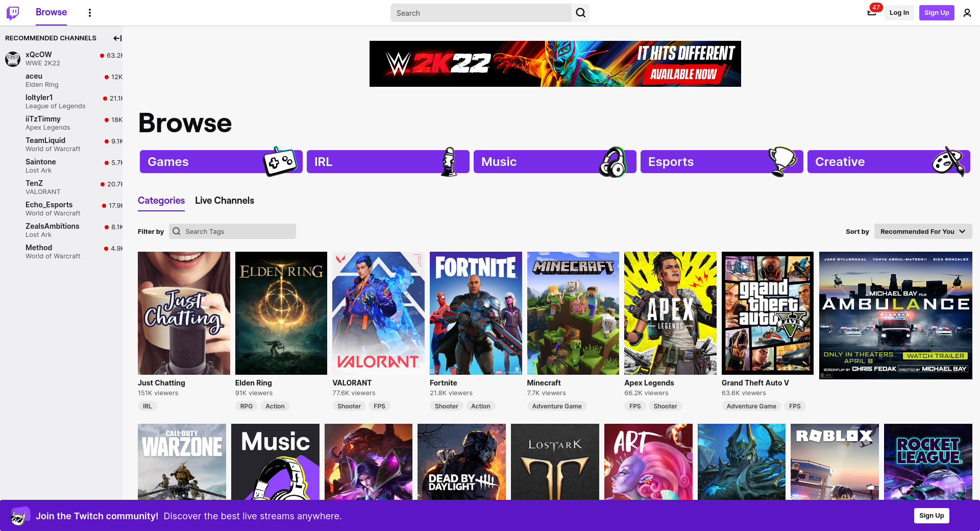
Task: Open the IRL category button
Action: click(x=388, y=162)
